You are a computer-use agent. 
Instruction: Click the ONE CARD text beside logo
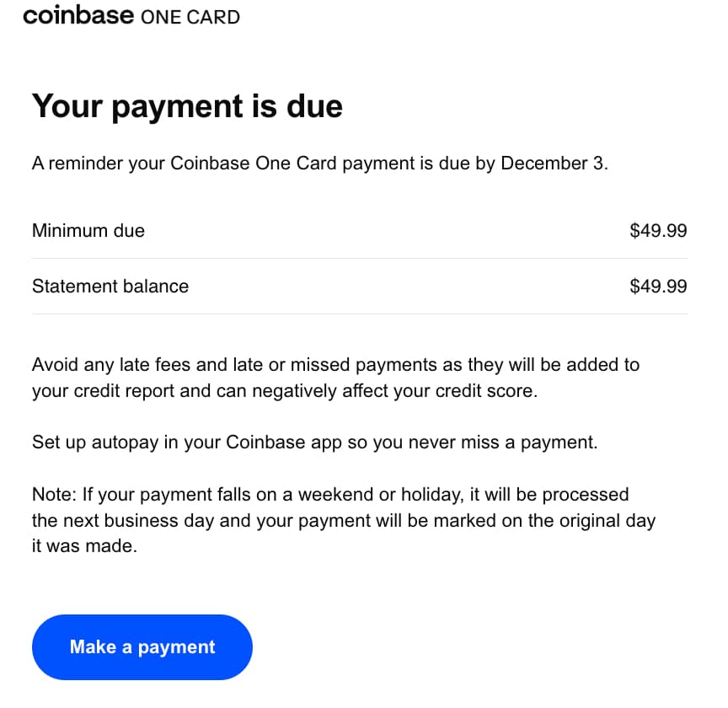pyautogui.click(x=190, y=17)
